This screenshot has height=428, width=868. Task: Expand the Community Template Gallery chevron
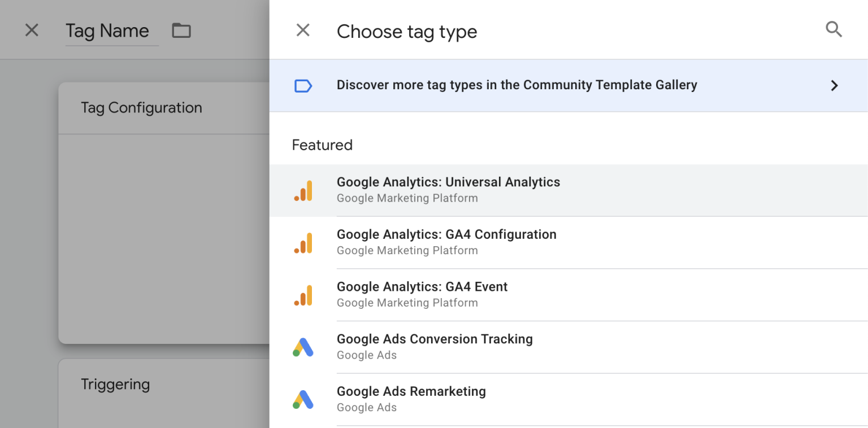(x=834, y=85)
